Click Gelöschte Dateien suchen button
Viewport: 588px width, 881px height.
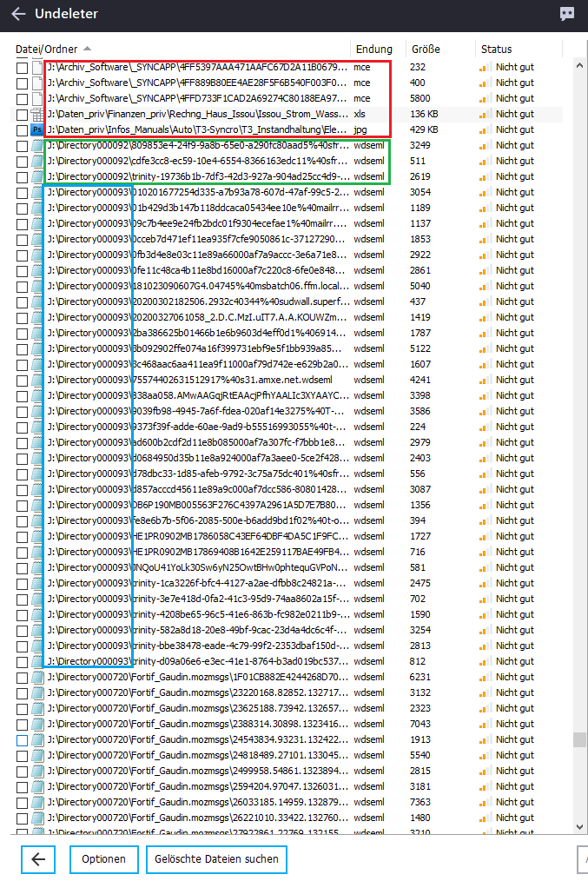(217, 859)
